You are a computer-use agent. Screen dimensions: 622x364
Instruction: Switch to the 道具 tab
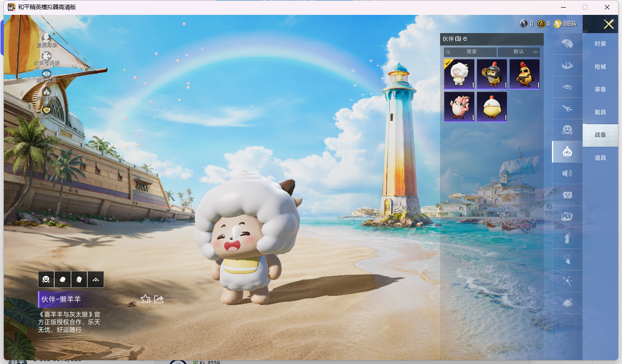click(600, 158)
